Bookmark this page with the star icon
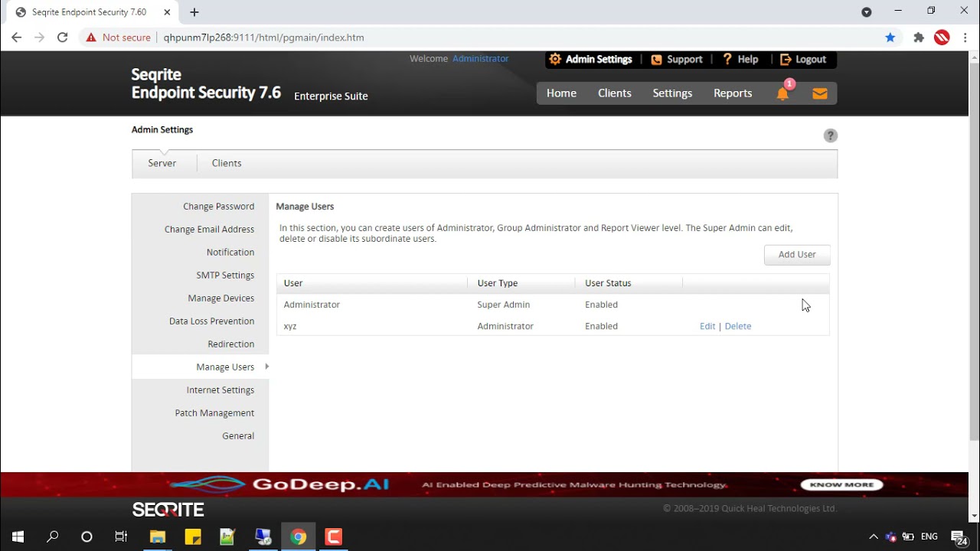The image size is (980, 551). click(x=890, y=37)
